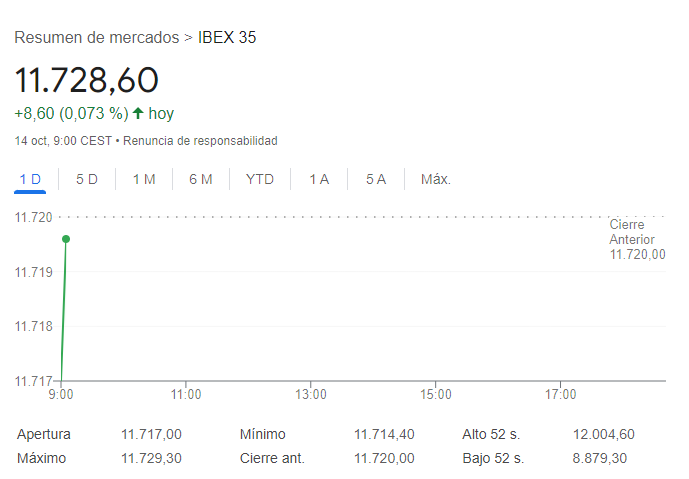This screenshot has width=689, height=479.
Task: Click the 11:00 time axis label
Action: click(186, 395)
